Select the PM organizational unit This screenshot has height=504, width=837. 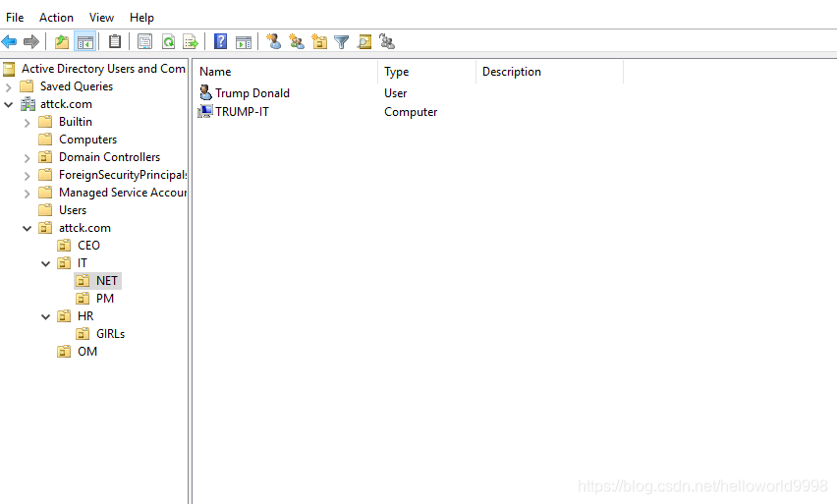105,298
